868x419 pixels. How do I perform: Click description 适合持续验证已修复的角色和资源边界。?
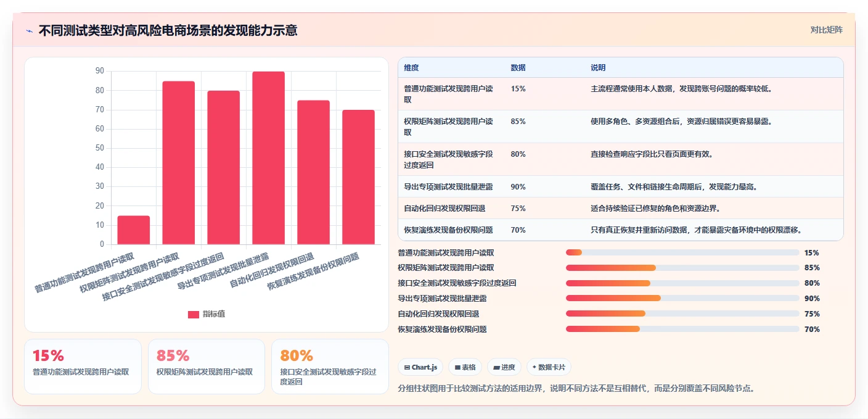click(x=656, y=209)
